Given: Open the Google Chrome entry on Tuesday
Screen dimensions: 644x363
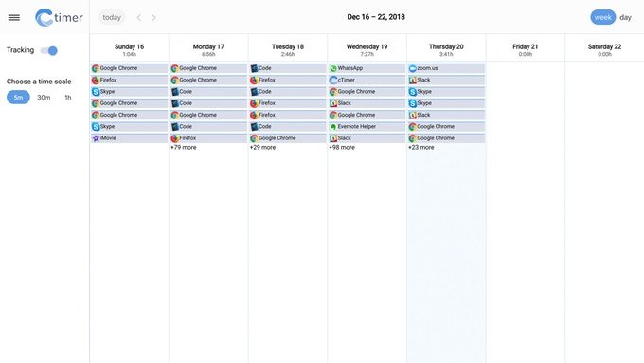Looking at the screenshot, I should pos(288,138).
